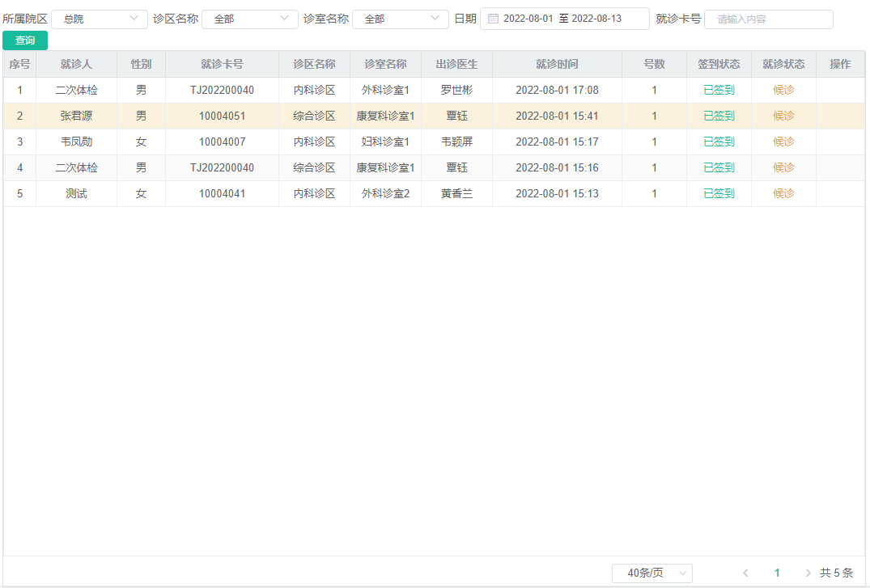Click the 就诊卡号 column header
This screenshot has height=588, width=870.
(x=222, y=65)
